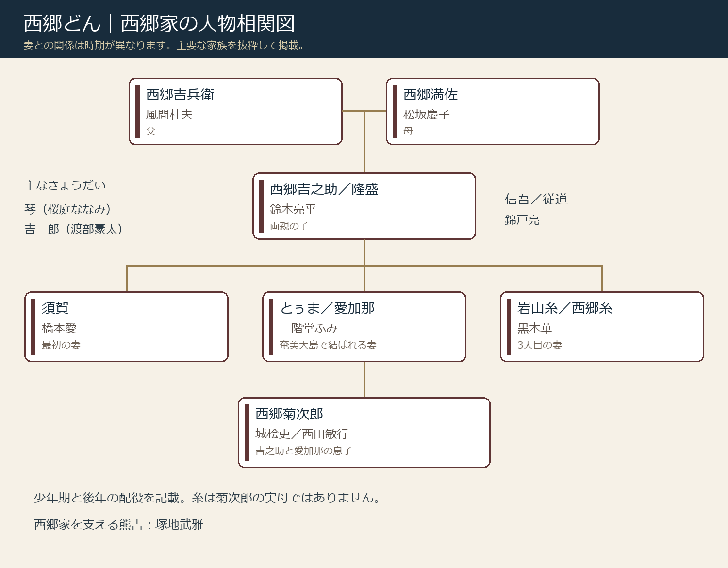Click the 吉之助と愛加那の息子 label
The image size is (728, 568).
304,451
